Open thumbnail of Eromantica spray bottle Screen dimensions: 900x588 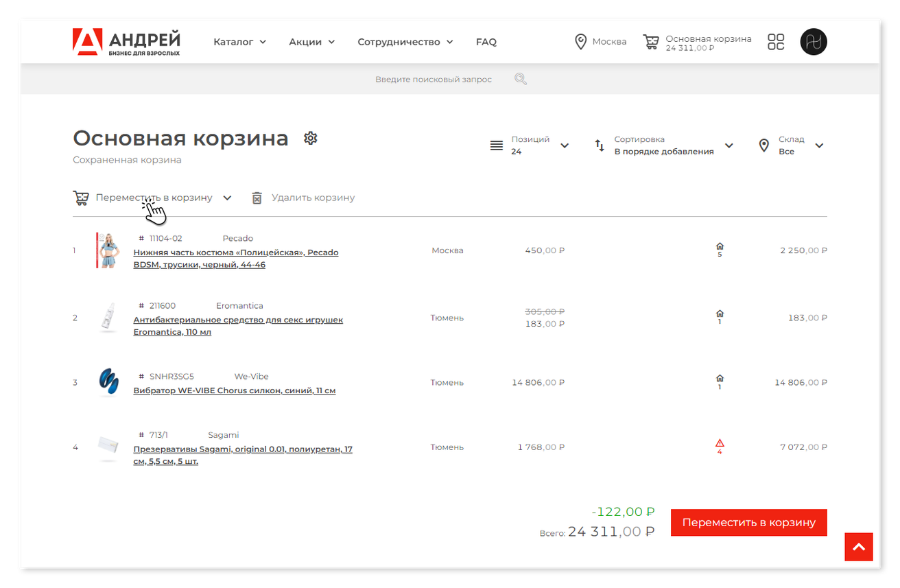click(108, 318)
